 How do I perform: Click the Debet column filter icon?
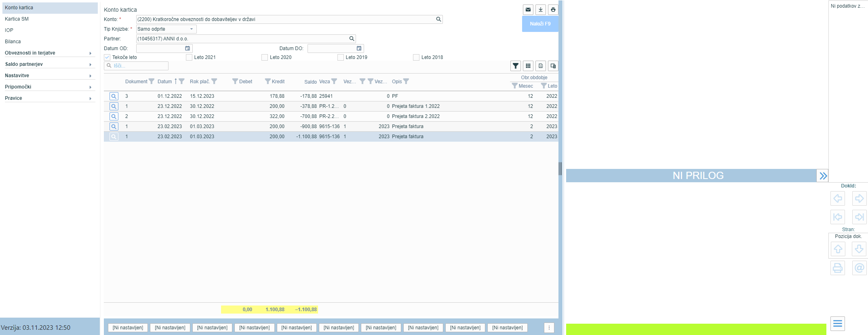tap(235, 81)
